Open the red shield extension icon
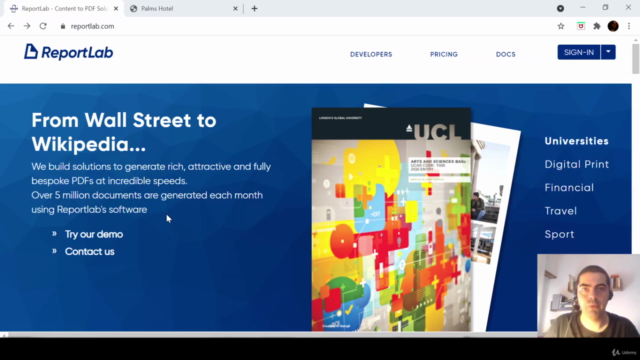640x360 pixels. pos(580,26)
